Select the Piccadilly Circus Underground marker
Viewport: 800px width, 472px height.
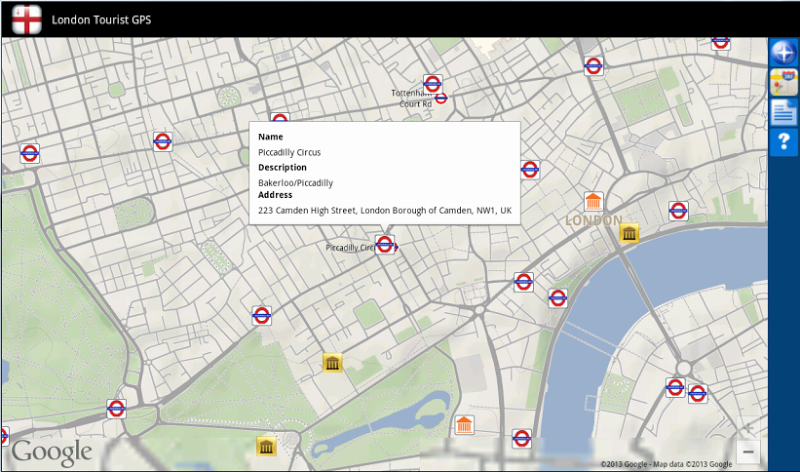pyautogui.click(x=386, y=245)
